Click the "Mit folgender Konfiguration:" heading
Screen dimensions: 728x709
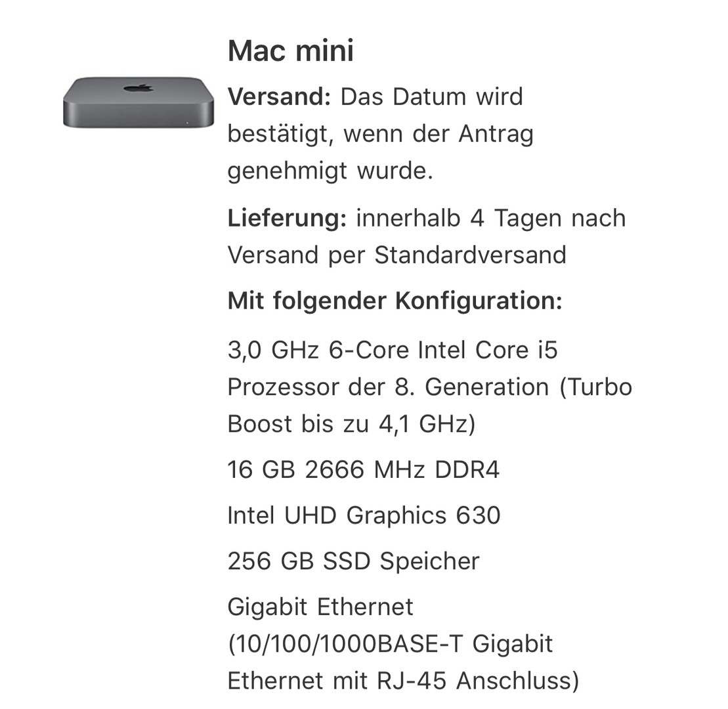tap(395, 301)
